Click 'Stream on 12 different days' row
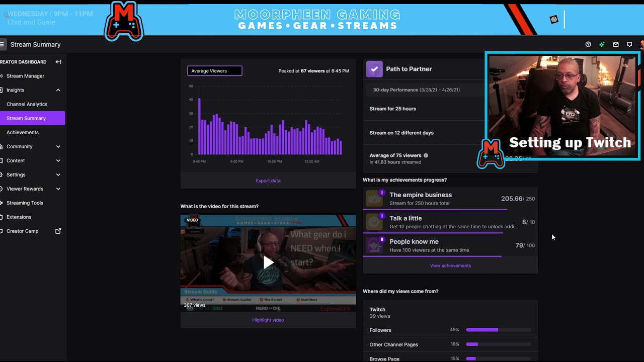 coord(423,133)
